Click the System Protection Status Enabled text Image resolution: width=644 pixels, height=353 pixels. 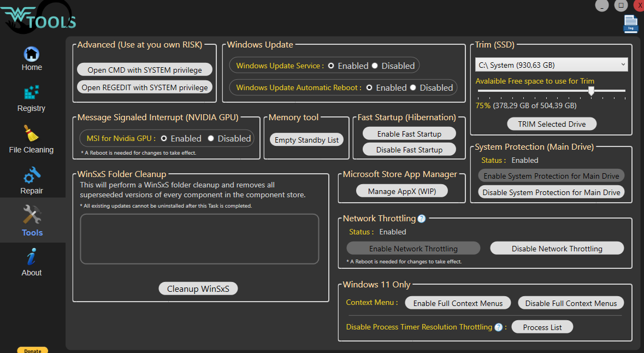click(525, 160)
